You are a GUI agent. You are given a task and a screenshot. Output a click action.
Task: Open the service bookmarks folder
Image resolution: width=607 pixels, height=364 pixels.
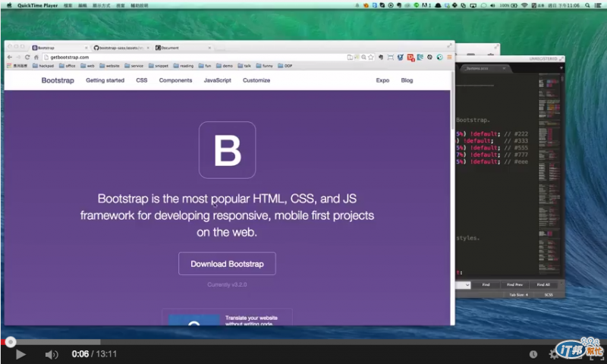click(x=134, y=66)
